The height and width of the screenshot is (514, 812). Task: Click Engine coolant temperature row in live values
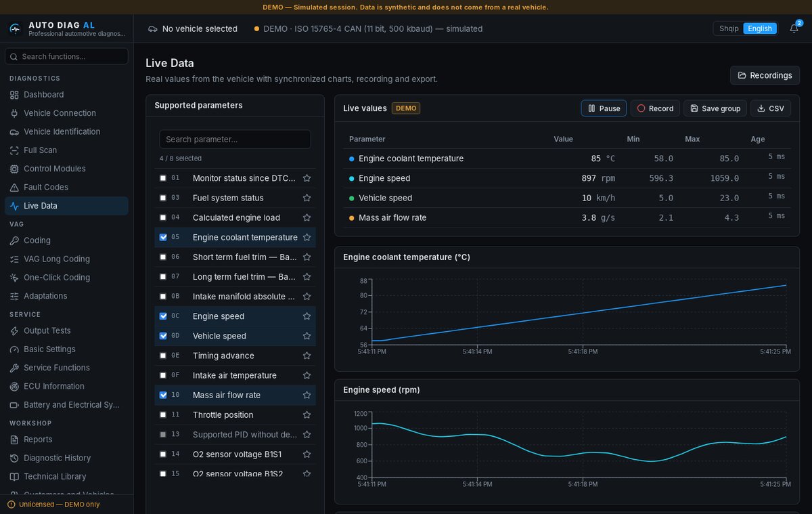(567, 158)
